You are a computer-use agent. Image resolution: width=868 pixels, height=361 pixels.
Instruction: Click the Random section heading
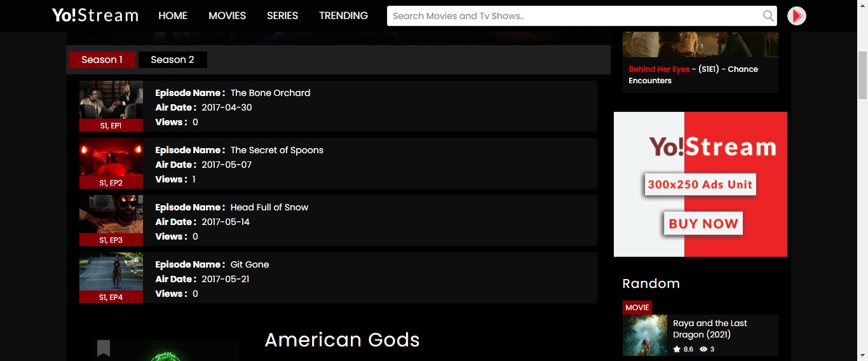coord(651,283)
